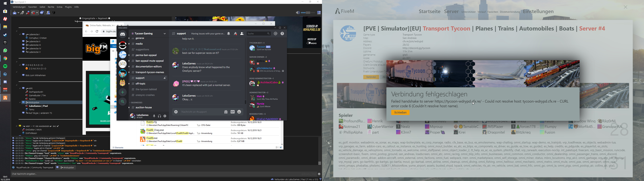Toggle TeamSpeak speaker mute toolbar icon
This screenshot has width=644, height=181.
[x=33, y=13]
